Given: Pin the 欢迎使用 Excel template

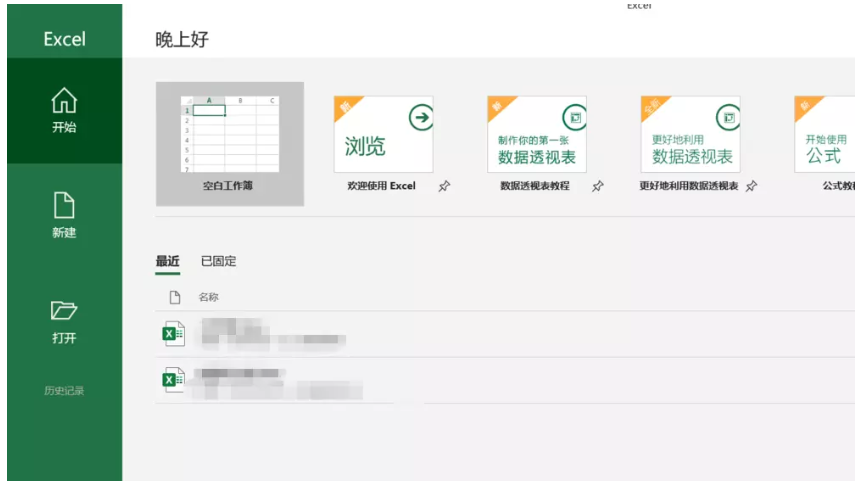Looking at the screenshot, I should pyautogui.click(x=444, y=187).
